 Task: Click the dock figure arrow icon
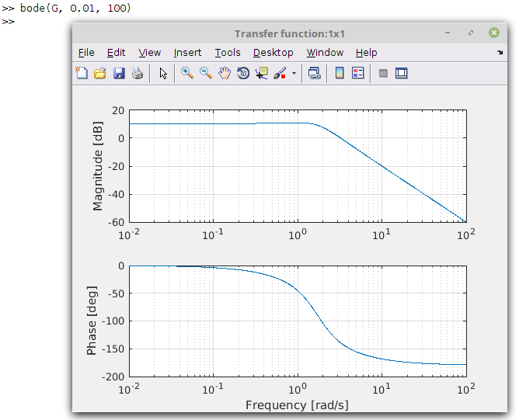500,52
